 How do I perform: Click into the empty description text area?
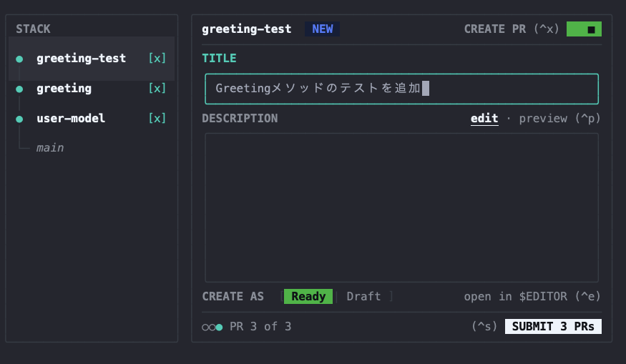401,207
